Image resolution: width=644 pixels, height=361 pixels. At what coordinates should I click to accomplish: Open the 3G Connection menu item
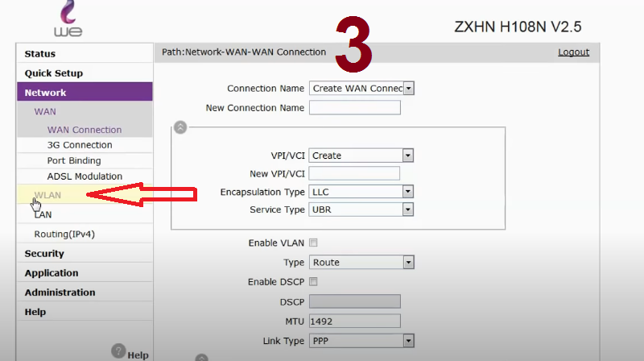pos(80,145)
